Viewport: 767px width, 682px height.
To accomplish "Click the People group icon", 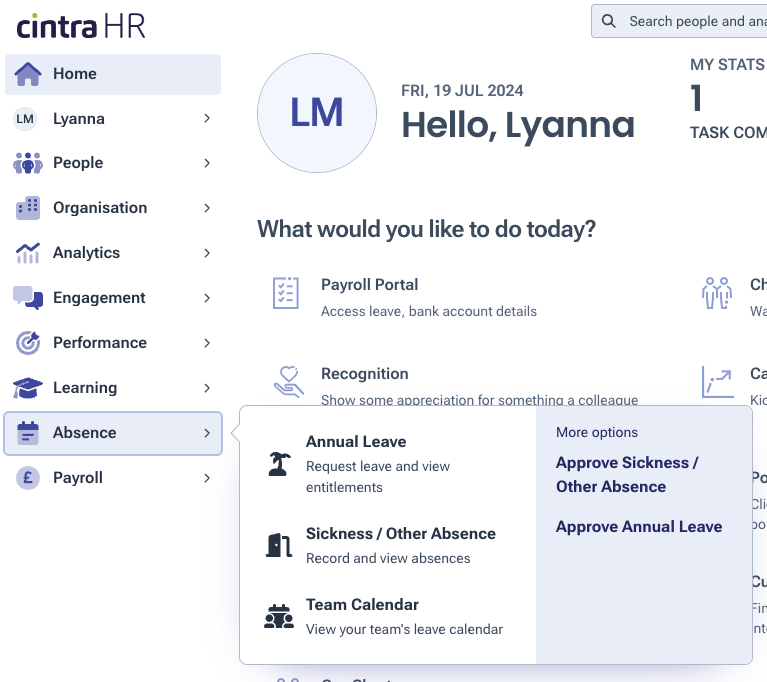I will (x=28, y=163).
